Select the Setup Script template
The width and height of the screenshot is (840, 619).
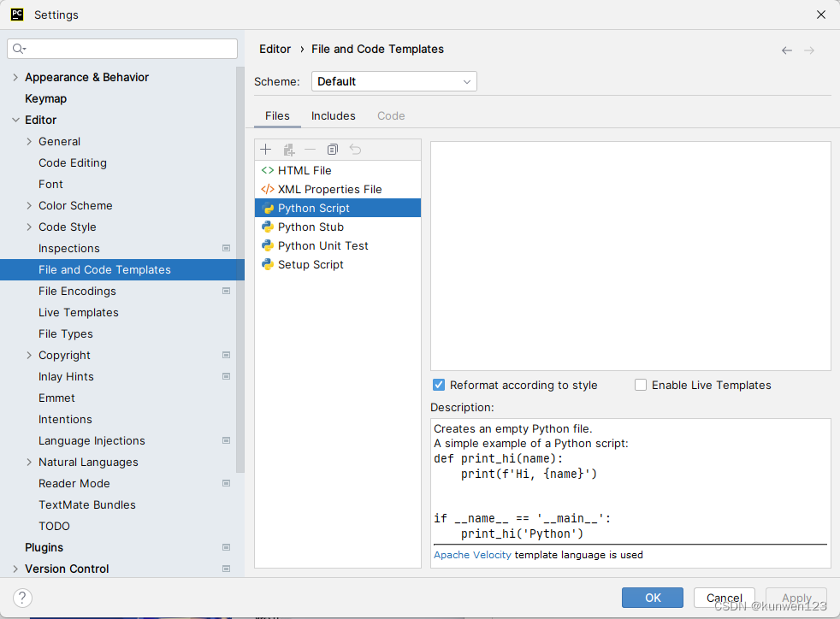311,264
